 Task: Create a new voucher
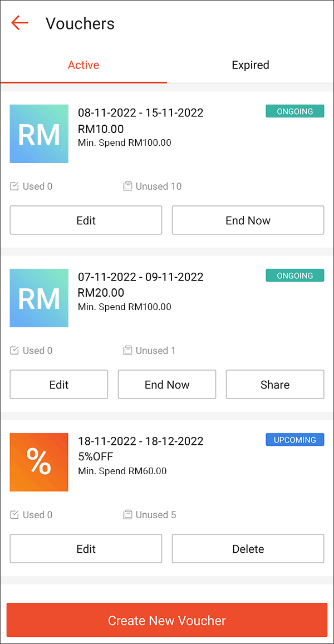166,620
